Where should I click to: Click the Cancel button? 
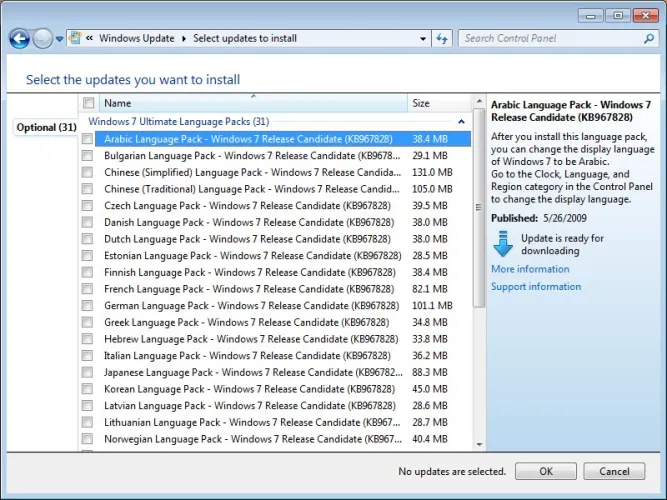point(614,471)
